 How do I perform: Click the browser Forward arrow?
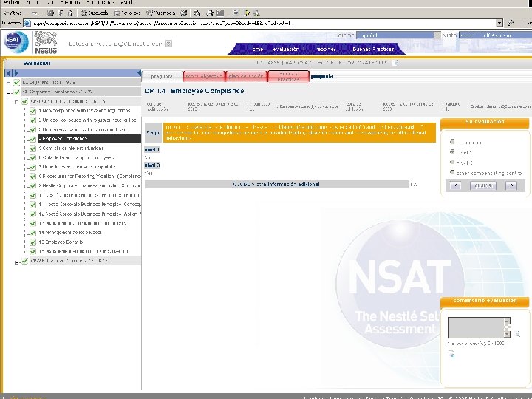point(34,13)
